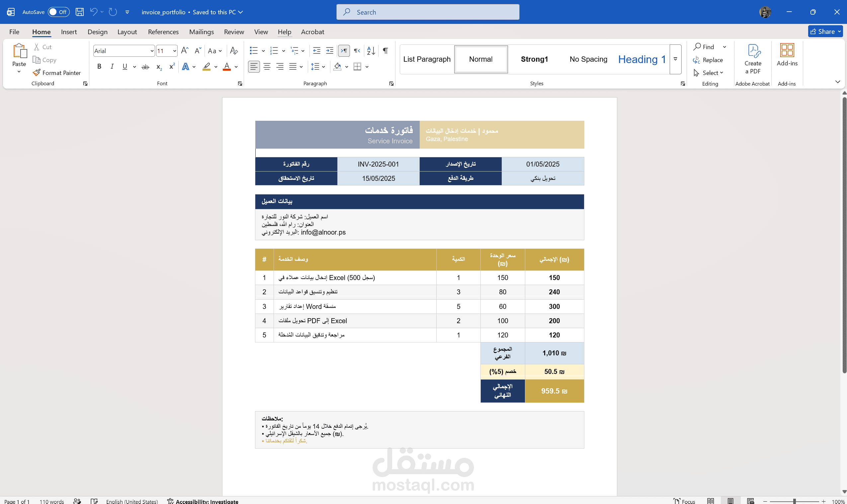This screenshot has height=504, width=847.
Task: Toggle left-to-right text direction
Action: pos(344,51)
